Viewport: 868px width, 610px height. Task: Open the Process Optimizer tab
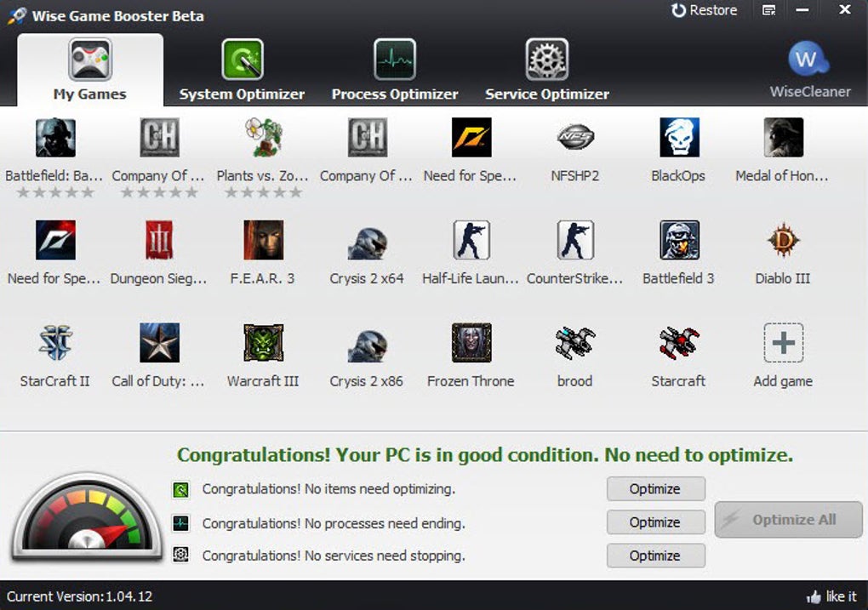pyautogui.click(x=395, y=71)
